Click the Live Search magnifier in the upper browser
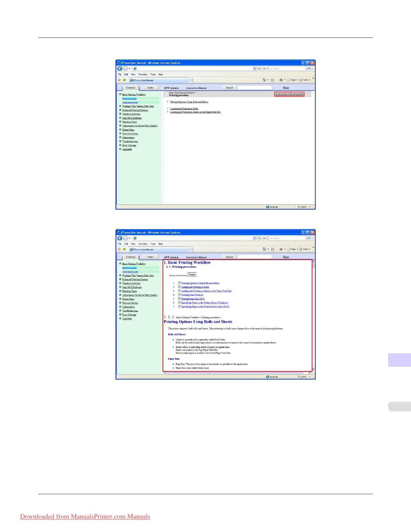Screen dimensions: 411x532 point(309,69)
